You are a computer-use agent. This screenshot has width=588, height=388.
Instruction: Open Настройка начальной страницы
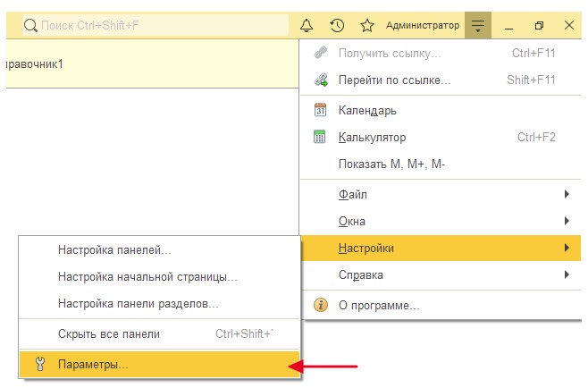coord(147,277)
